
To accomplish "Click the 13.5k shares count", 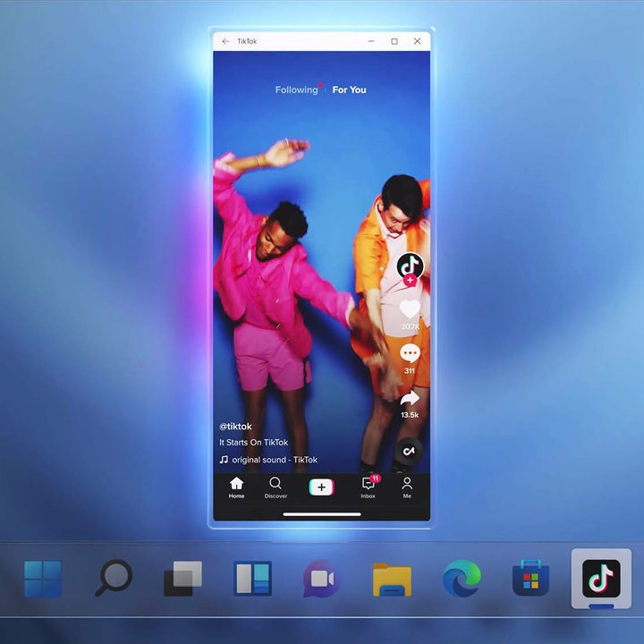I will [410, 415].
